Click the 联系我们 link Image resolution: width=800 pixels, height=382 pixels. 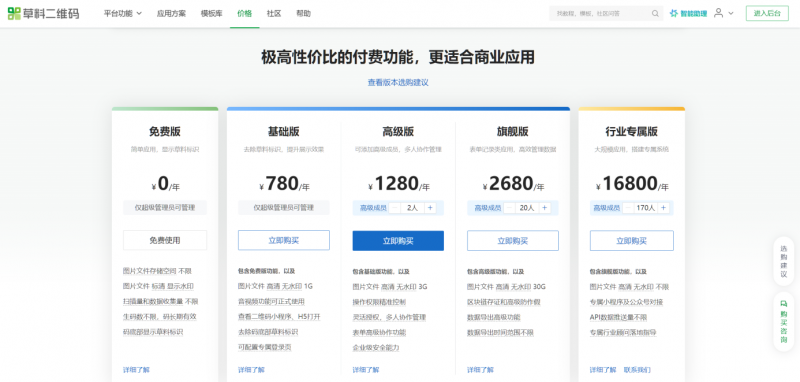(x=637, y=370)
